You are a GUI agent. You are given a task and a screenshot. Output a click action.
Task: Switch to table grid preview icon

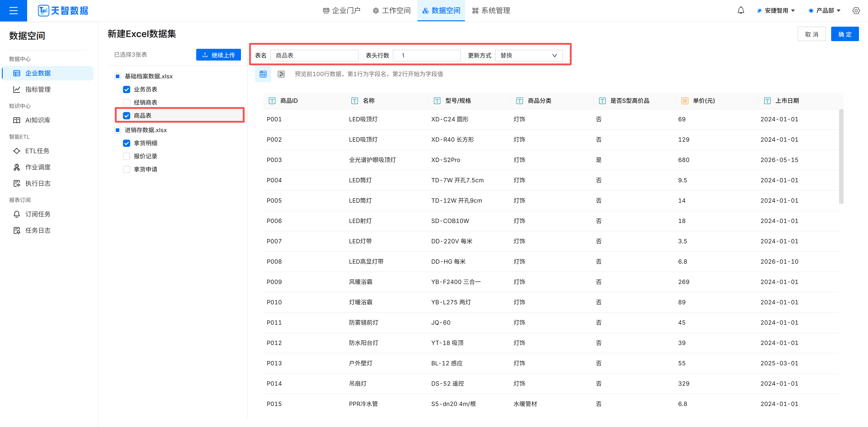pos(263,74)
